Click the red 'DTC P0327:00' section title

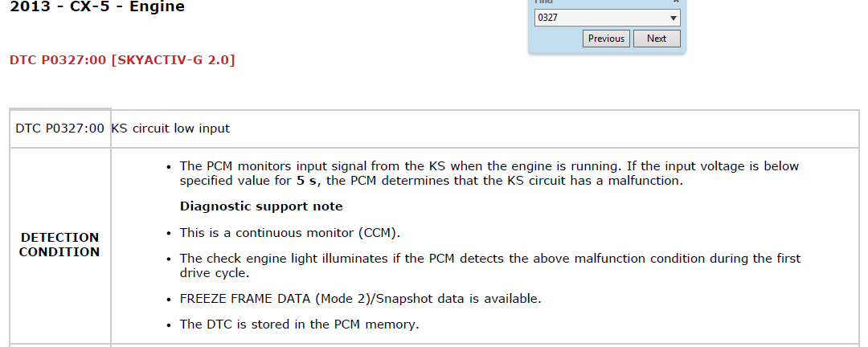[x=58, y=60]
